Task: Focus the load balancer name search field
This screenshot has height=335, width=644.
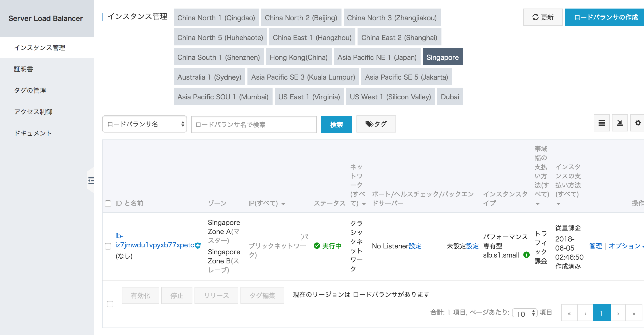Action: (254, 124)
